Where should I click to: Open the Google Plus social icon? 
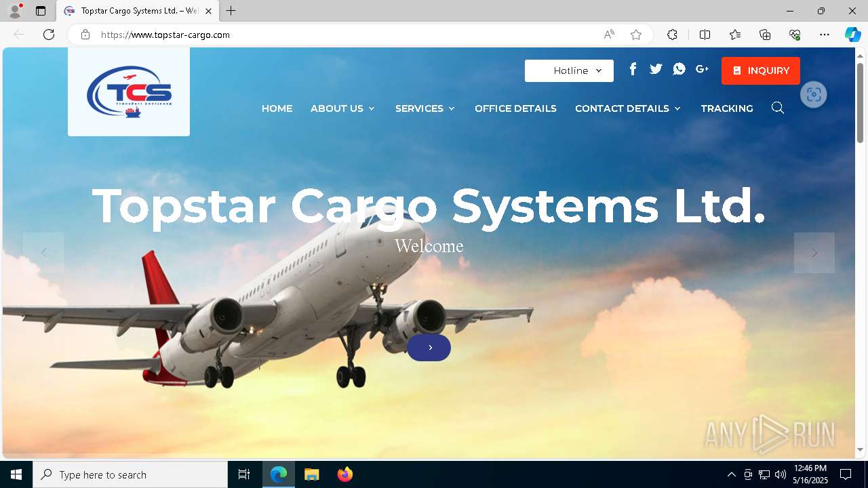pos(702,69)
